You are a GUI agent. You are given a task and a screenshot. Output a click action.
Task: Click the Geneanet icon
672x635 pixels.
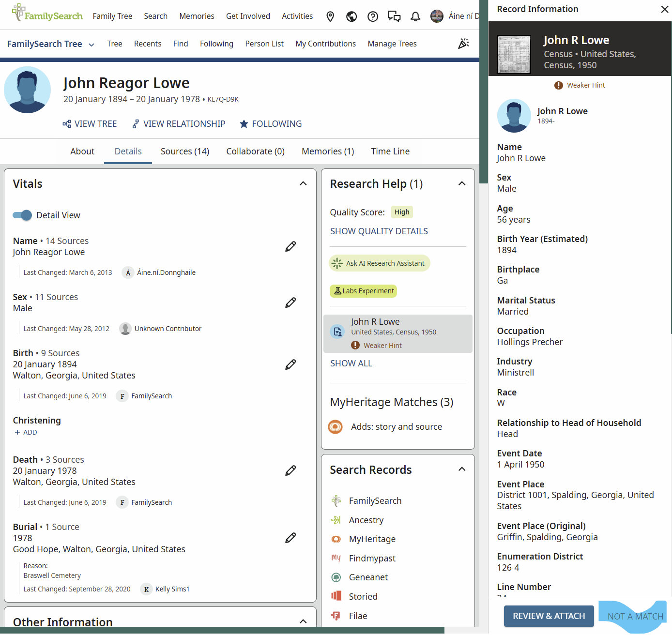point(336,577)
